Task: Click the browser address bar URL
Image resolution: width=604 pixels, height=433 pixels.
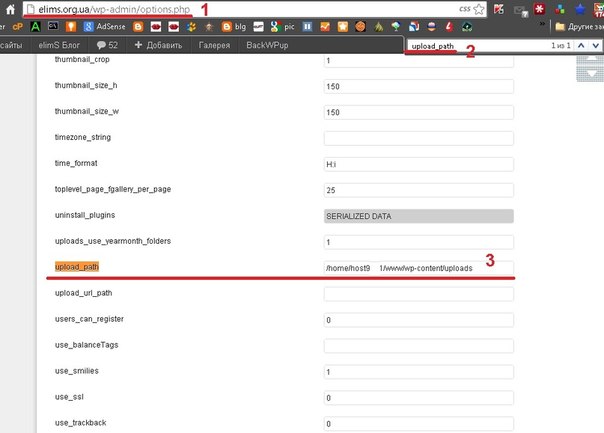Action: point(114,9)
